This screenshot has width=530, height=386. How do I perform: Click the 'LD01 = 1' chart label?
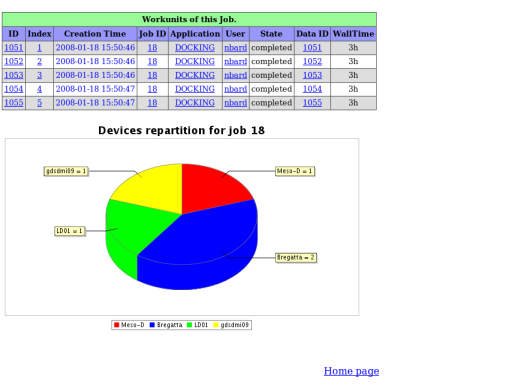tap(70, 231)
